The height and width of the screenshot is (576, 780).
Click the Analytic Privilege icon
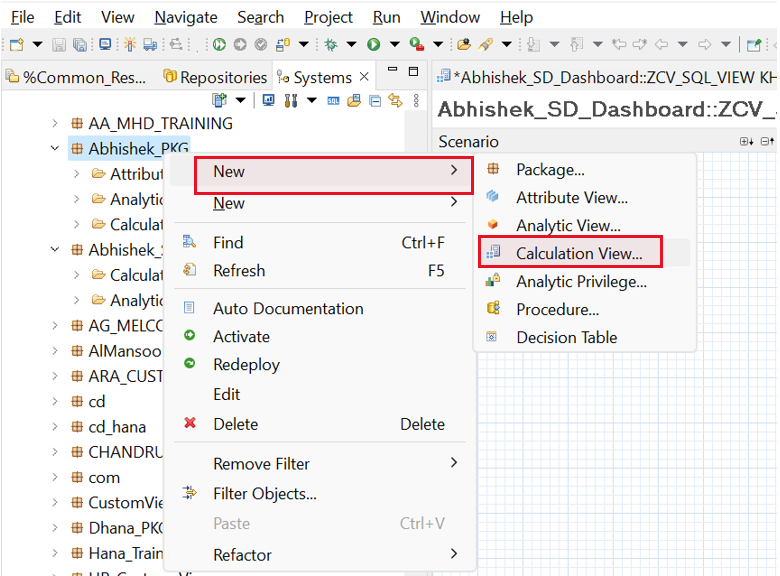[x=492, y=282]
